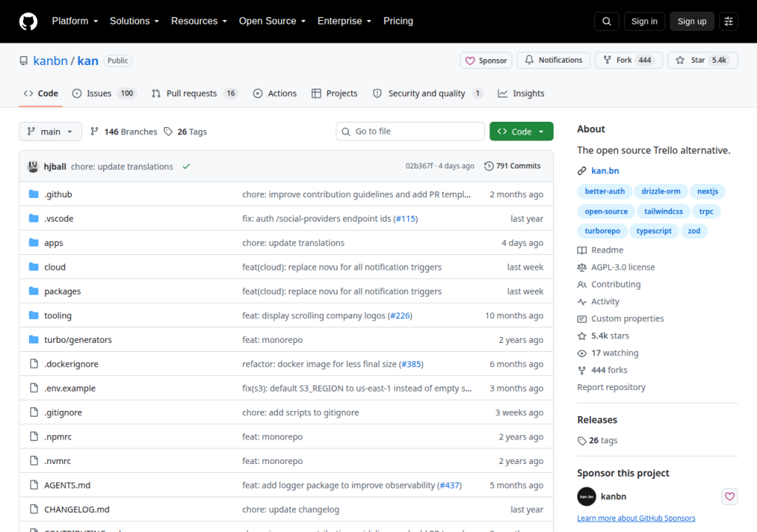View the 26 Tags link near branches
The image size is (757, 532).
pyautogui.click(x=186, y=132)
